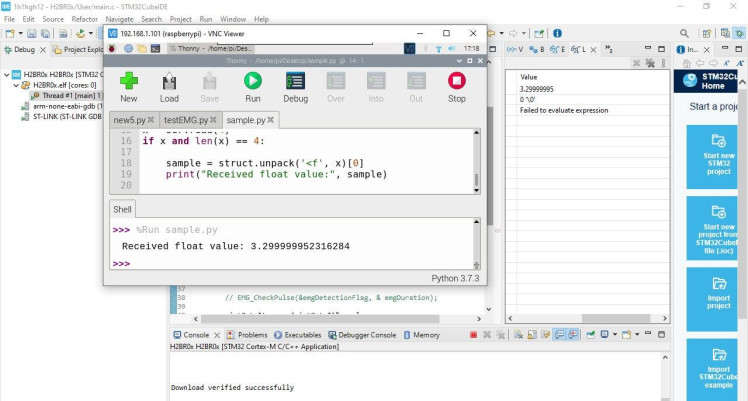Viewport: 748px width, 401px height.
Task: Switch to the testEMG.py tab
Action: [x=186, y=120]
